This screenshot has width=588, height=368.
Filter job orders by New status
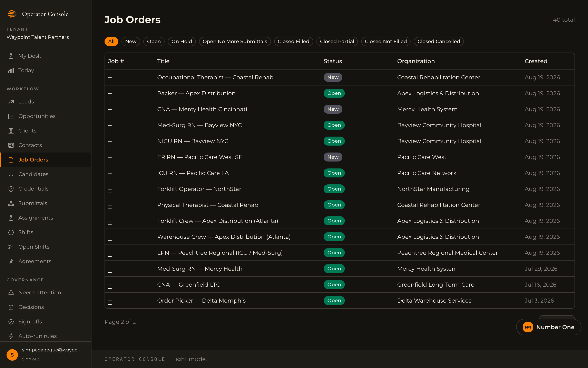click(131, 41)
